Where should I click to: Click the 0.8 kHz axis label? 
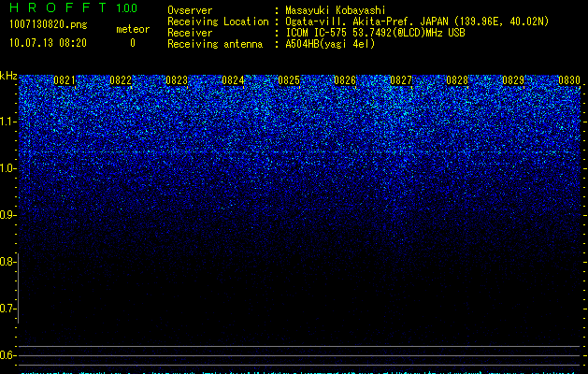(x=7, y=262)
